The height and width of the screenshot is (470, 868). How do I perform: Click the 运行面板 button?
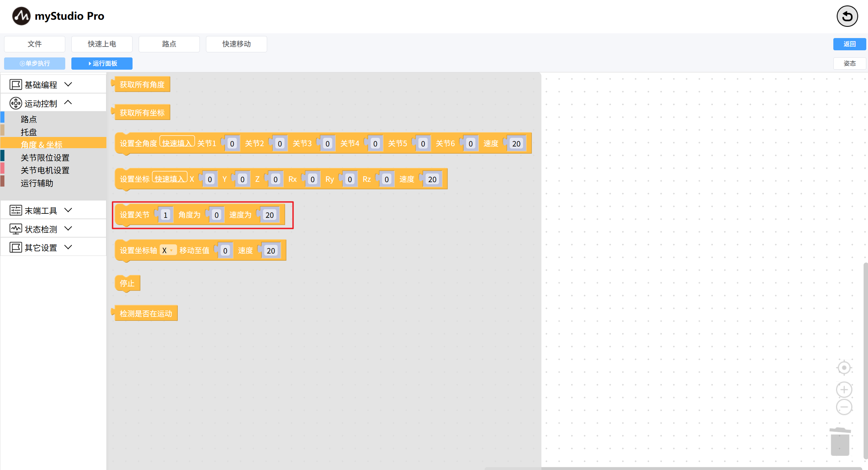click(102, 63)
